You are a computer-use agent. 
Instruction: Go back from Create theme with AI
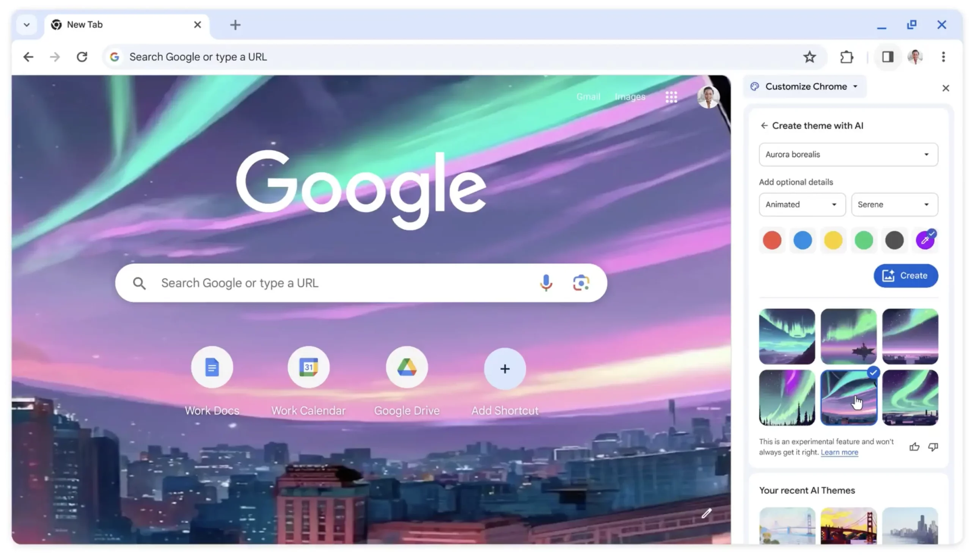764,126
